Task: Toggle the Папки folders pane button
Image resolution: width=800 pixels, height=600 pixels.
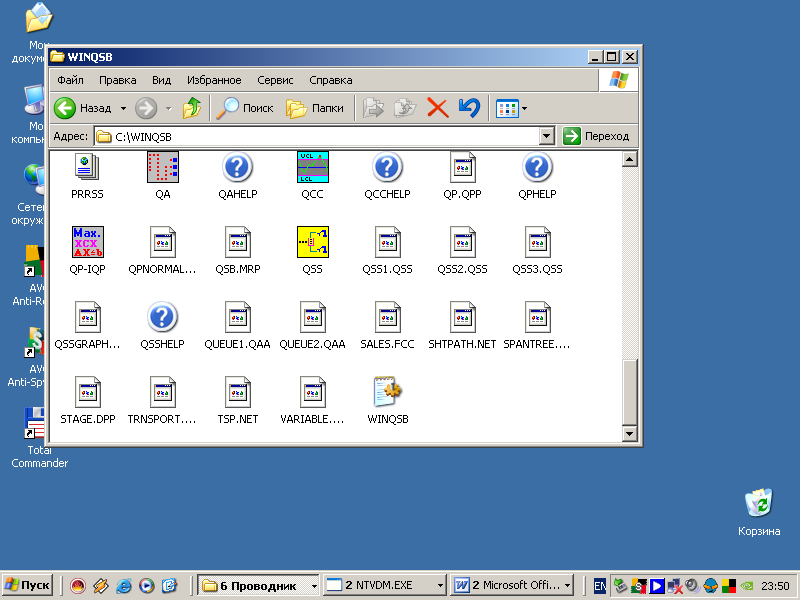Action: [x=315, y=108]
